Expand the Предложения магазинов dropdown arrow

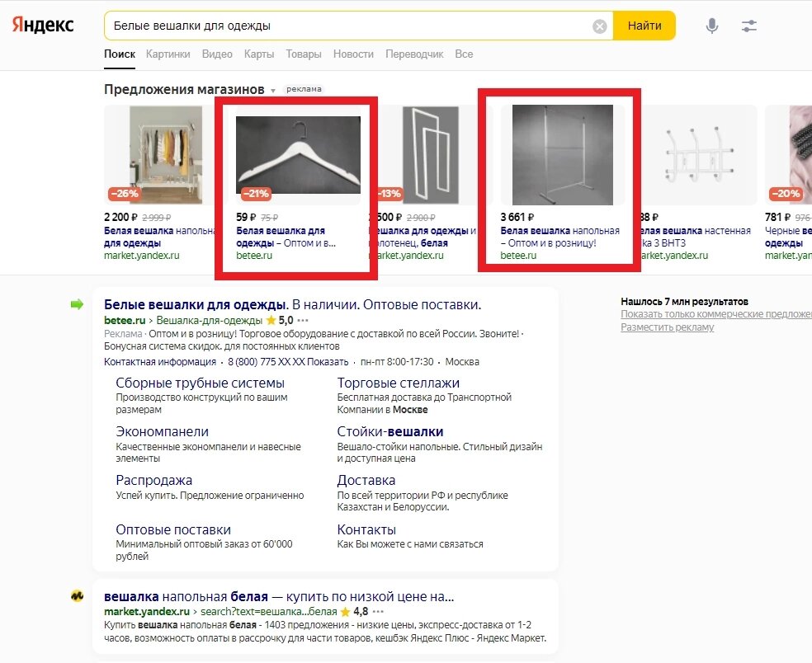(273, 91)
